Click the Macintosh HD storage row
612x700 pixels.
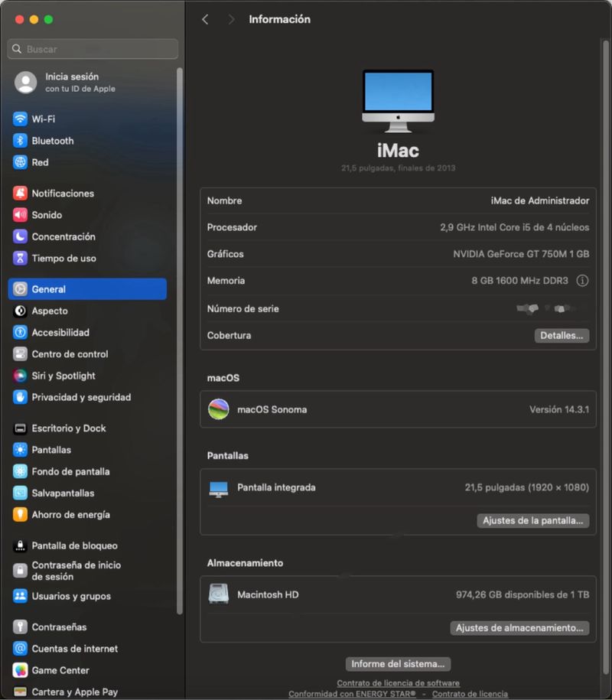point(398,594)
